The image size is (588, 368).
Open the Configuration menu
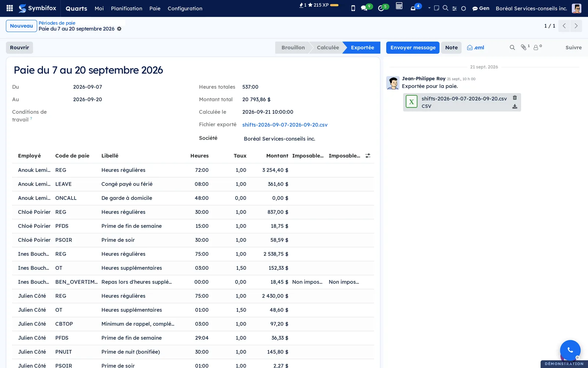click(185, 8)
